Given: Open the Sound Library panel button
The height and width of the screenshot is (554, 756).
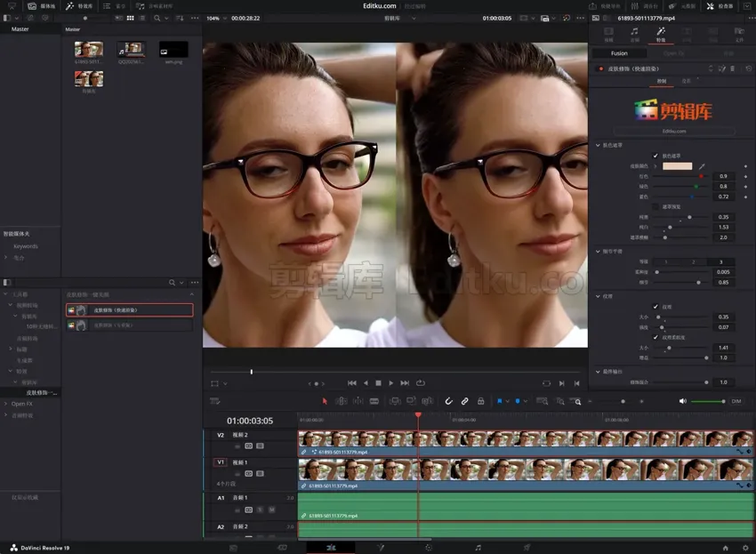Looking at the screenshot, I should 154,6.
